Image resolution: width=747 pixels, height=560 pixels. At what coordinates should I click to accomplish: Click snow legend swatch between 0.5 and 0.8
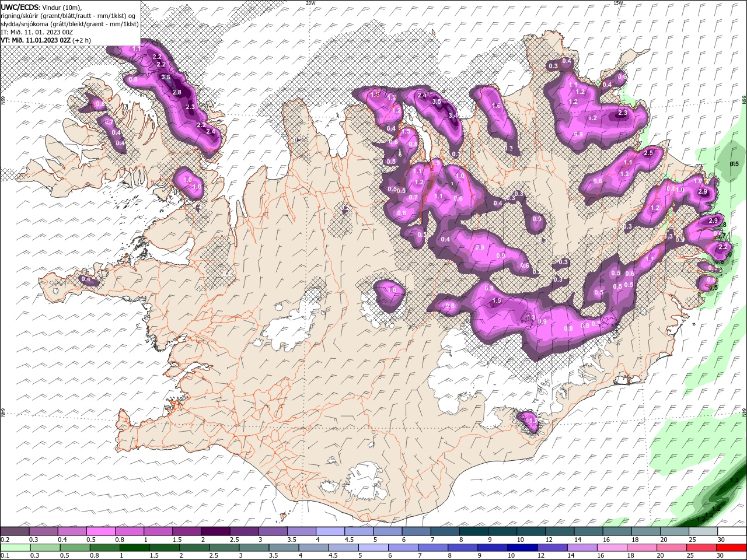pos(102,531)
